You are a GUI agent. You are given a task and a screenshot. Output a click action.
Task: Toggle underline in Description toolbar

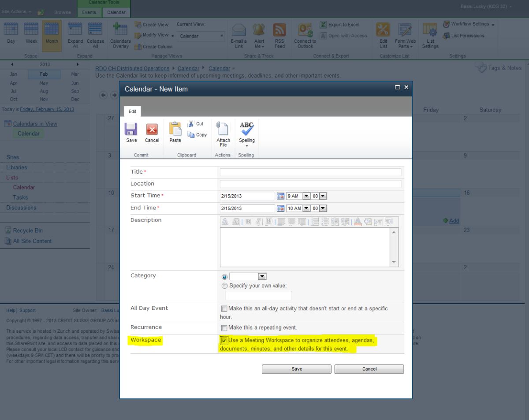[269, 222]
